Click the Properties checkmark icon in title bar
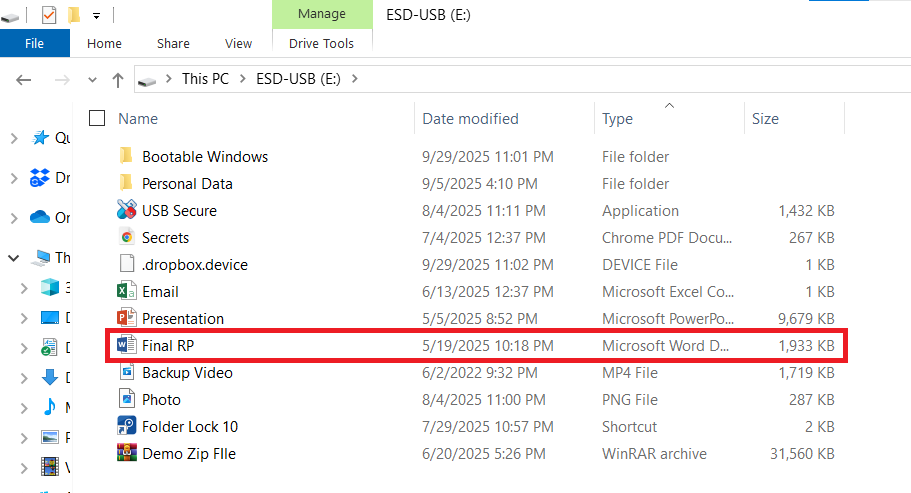Screen dimensions: 911x493 (49, 15)
